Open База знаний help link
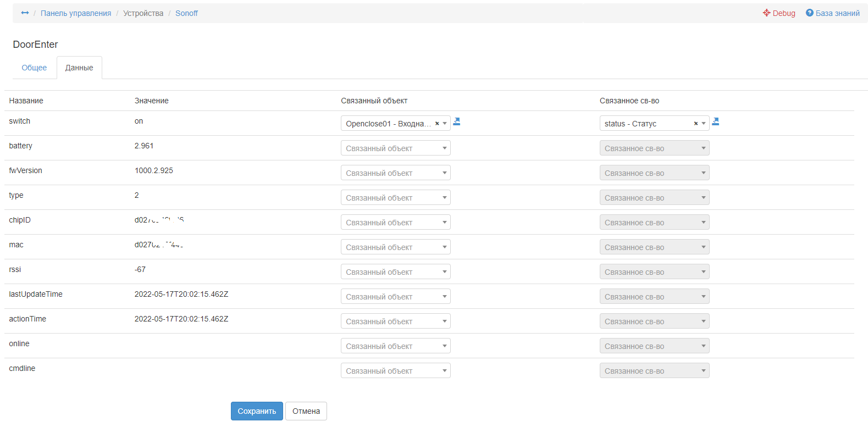The width and height of the screenshot is (868, 427). pos(832,13)
